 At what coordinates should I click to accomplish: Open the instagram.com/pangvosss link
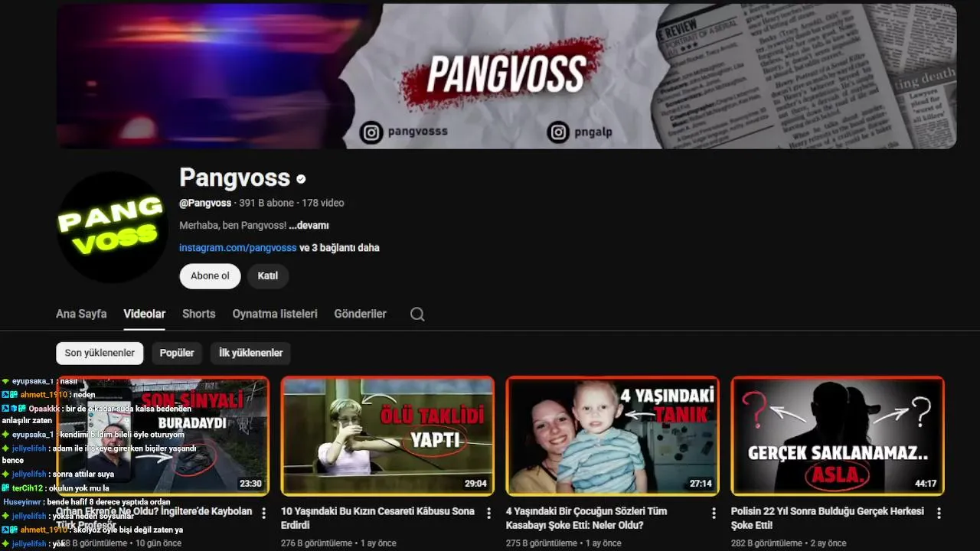(x=238, y=248)
